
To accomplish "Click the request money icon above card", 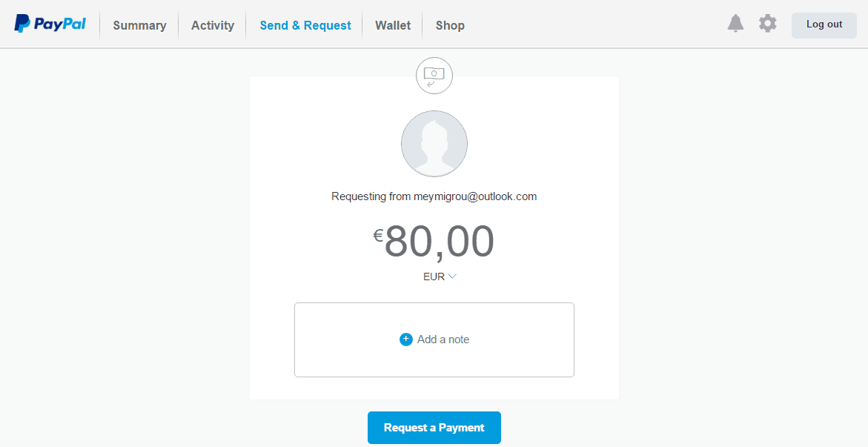I will coord(434,76).
